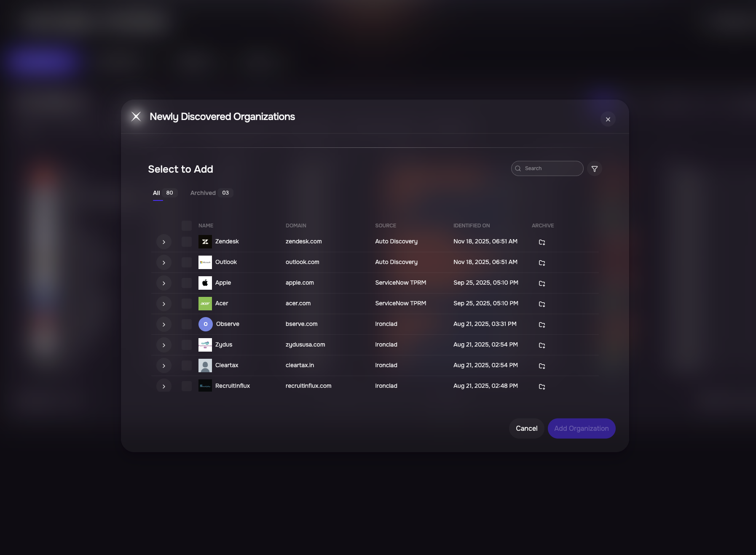Tick the checkbox for Zydus
The width and height of the screenshot is (756, 555).
coord(187,345)
